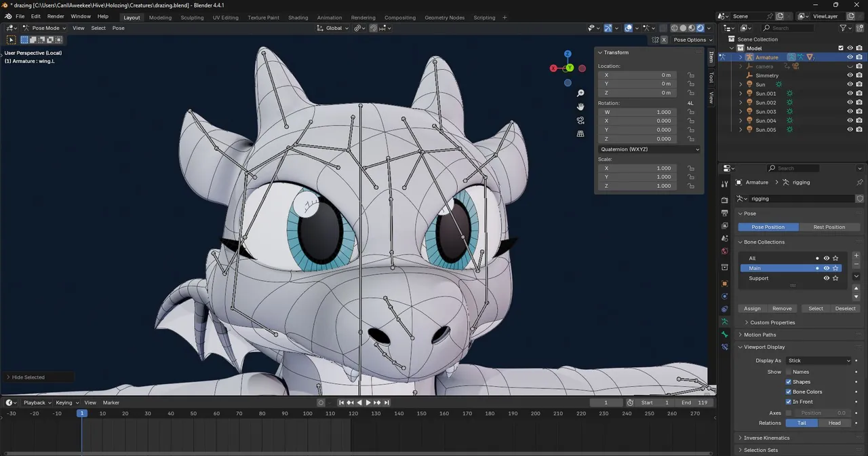
Task: Click the Assign button for bone collections
Action: pyautogui.click(x=752, y=308)
